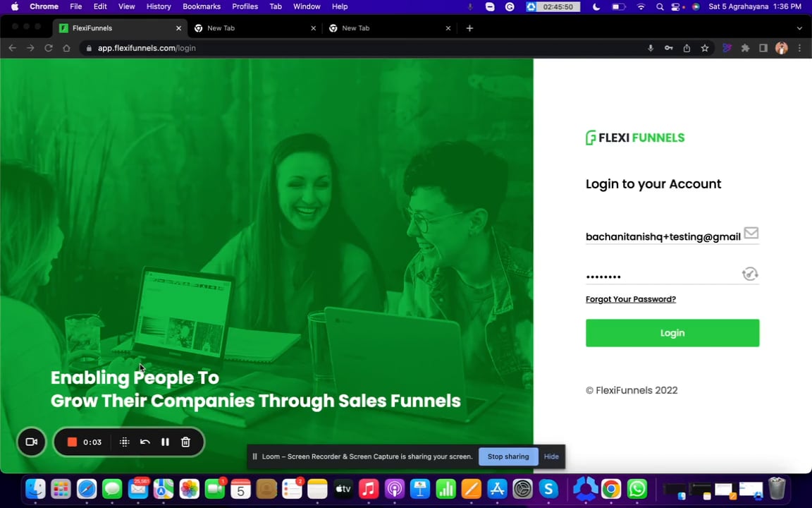Open Spotlight search in menu bar
This screenshot has width=812, height=508.
[659, 7]
